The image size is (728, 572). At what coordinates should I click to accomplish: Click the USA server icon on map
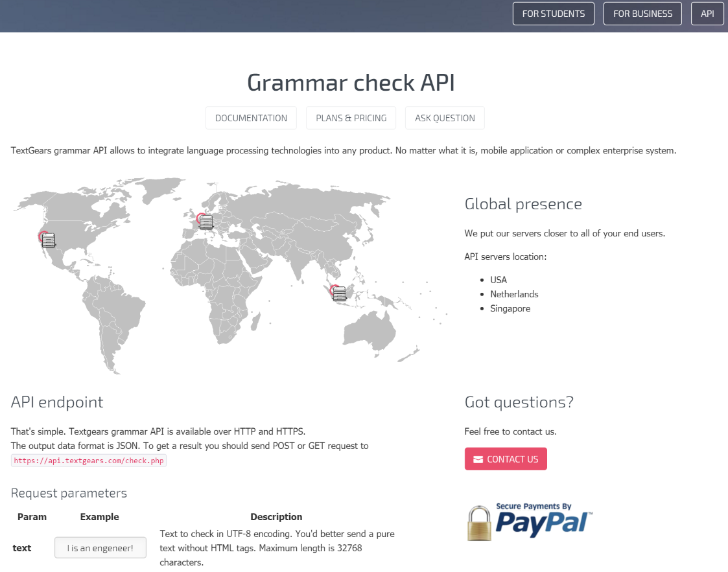pos(48,240)
